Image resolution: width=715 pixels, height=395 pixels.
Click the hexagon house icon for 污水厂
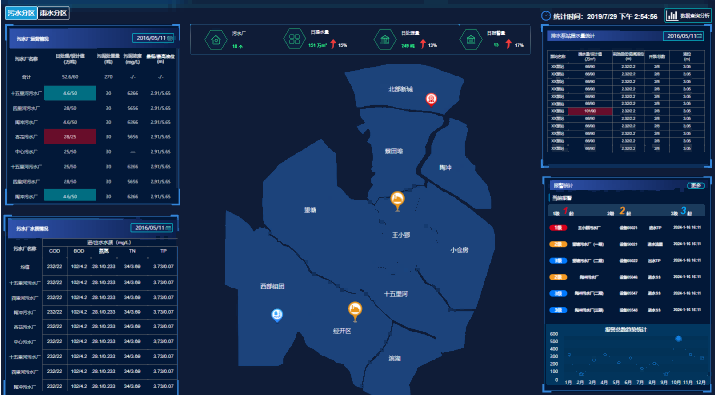216,40
